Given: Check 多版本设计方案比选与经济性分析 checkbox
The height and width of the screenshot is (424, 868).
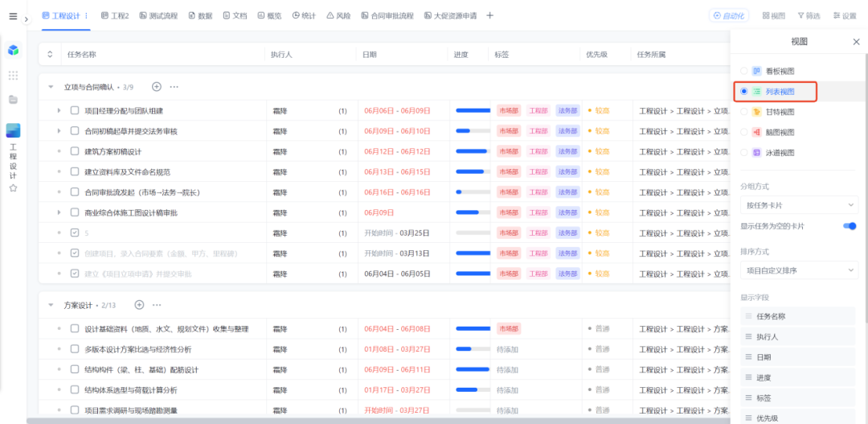Looking at the screenshot, I should (75, 349).
